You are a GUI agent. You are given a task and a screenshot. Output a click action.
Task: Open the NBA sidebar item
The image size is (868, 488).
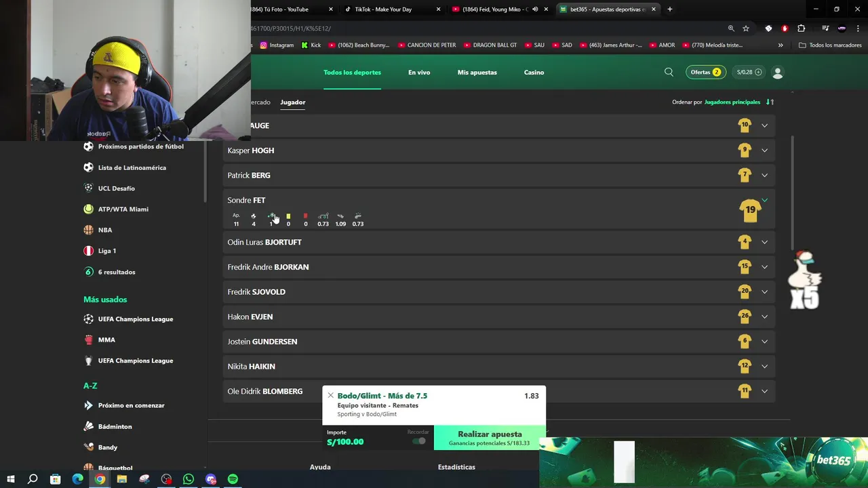click(x=105, y=230)
